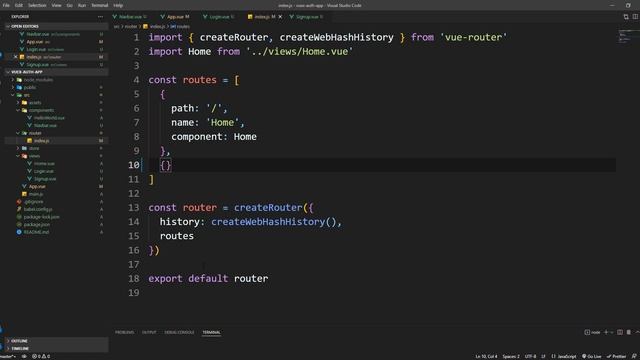
Task: Open the File menu
Action: [x=6, y=5]
